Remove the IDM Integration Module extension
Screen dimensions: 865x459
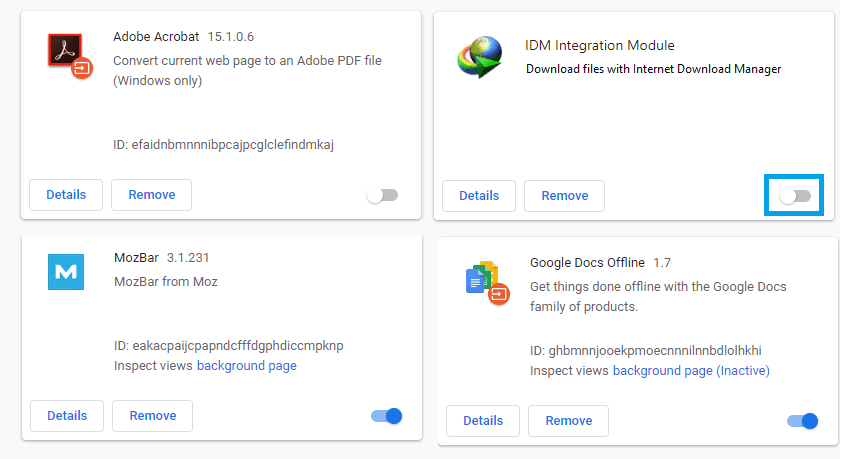pyautogui.click(x=564, y=196)
